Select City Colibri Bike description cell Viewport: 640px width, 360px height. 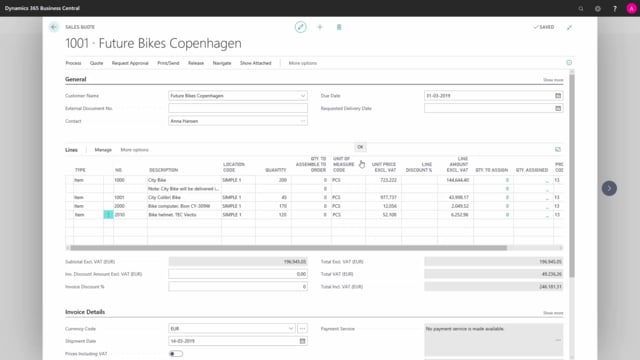[184, 197]
